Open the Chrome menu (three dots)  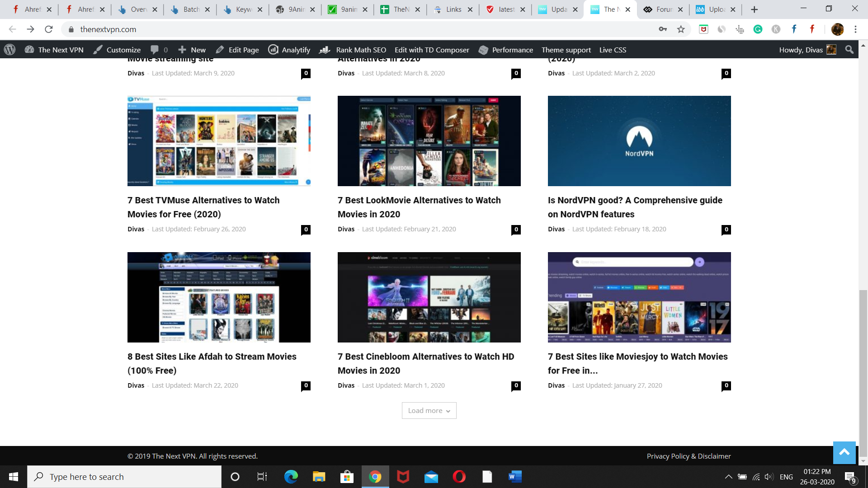click(855, 29)
